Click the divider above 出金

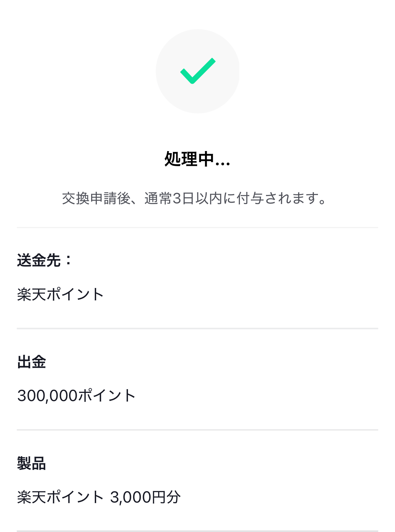coord(197,329)
